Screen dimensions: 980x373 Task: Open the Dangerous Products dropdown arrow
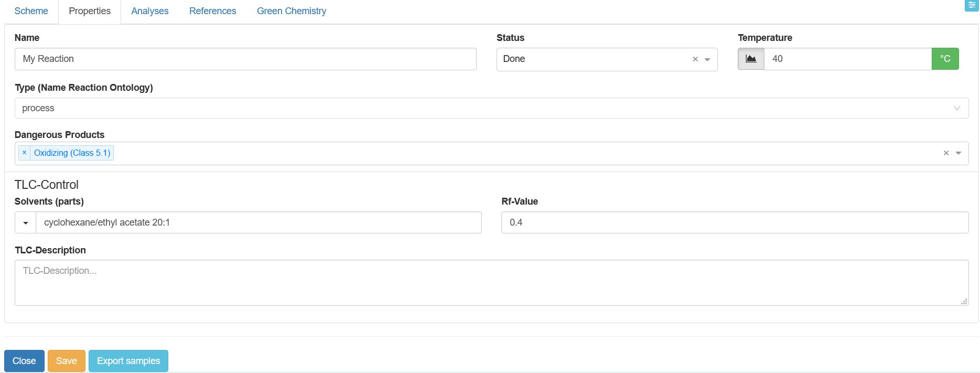point(959,153)
